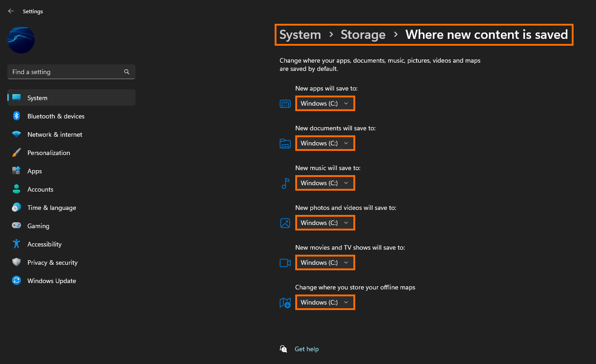Click the Find a setting search box
Image resolution: width=596 pixels, height=364 pixels.
(71, 72)
